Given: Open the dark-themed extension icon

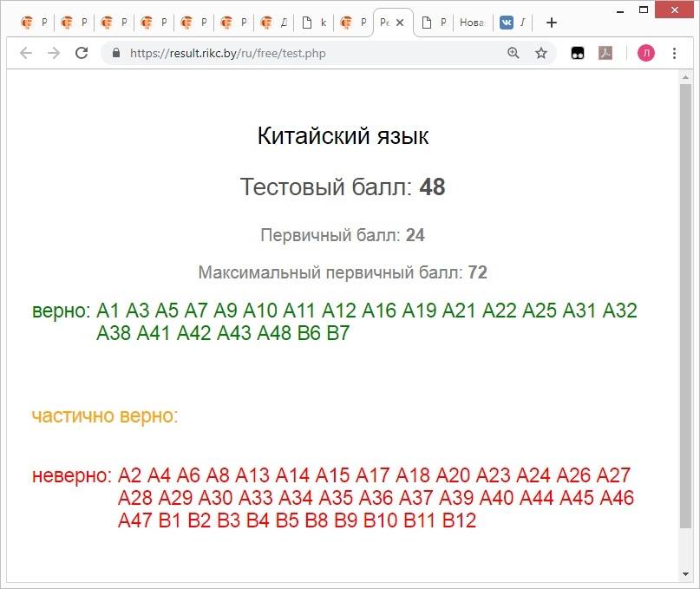Looking at the screenshot, I should tap(577, 53).
